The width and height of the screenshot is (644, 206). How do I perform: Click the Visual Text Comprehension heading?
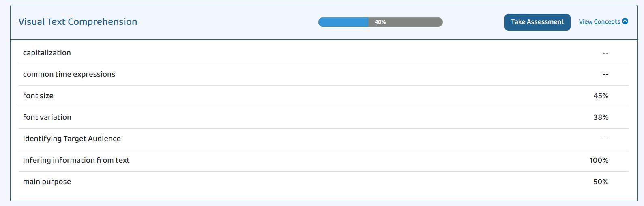[78, 22]
